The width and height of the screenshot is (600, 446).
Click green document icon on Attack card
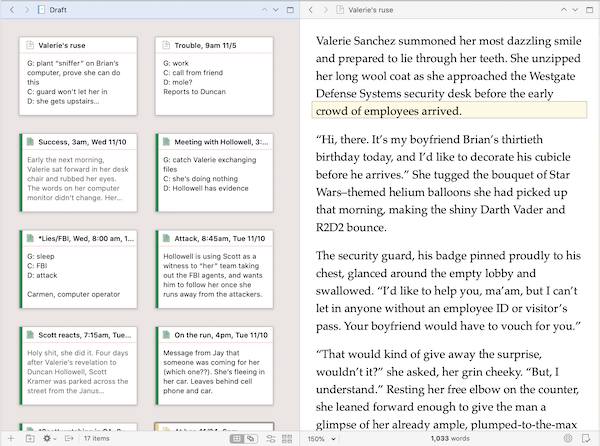pyautogui.click(x=166, y=238)
